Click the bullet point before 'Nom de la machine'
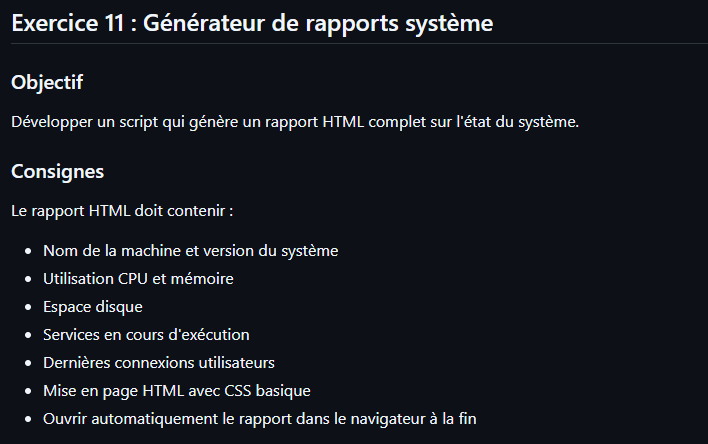 point(29,251)
